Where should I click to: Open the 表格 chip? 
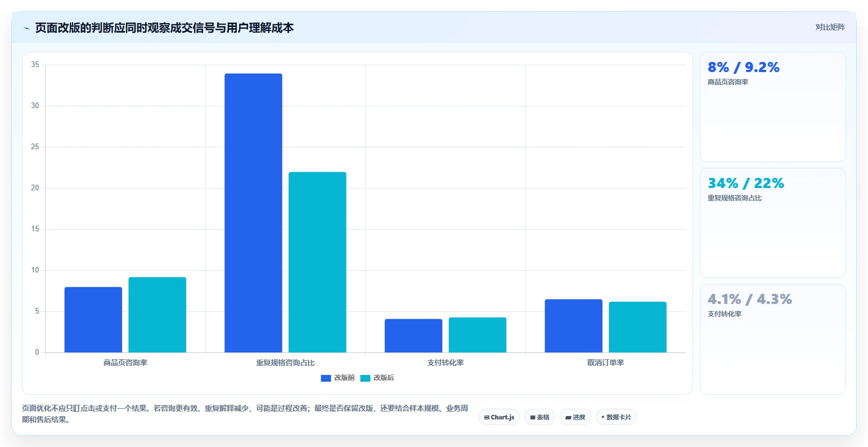pyautogui.click(x=539, y=417)
